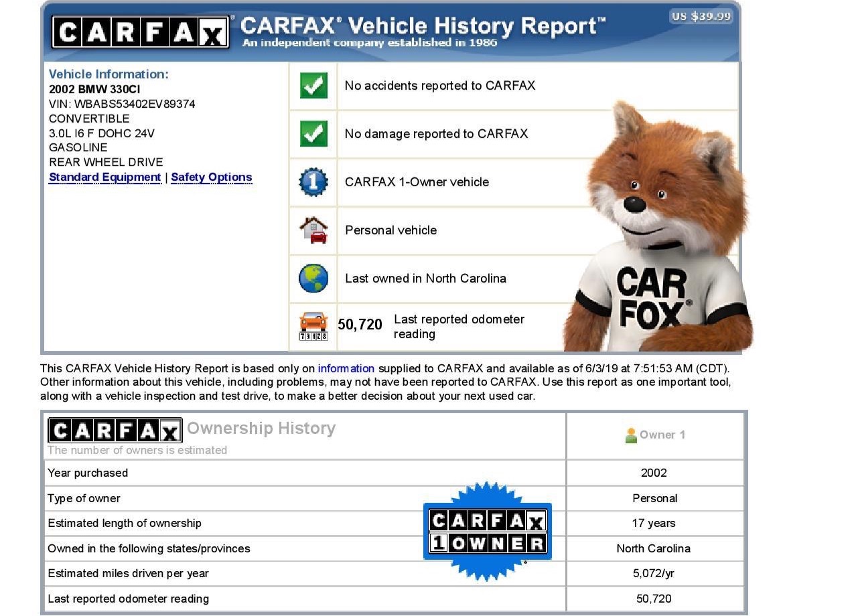Click the CARFAX logo in the header
Screen dimensions: 854x616
[141, 31]
